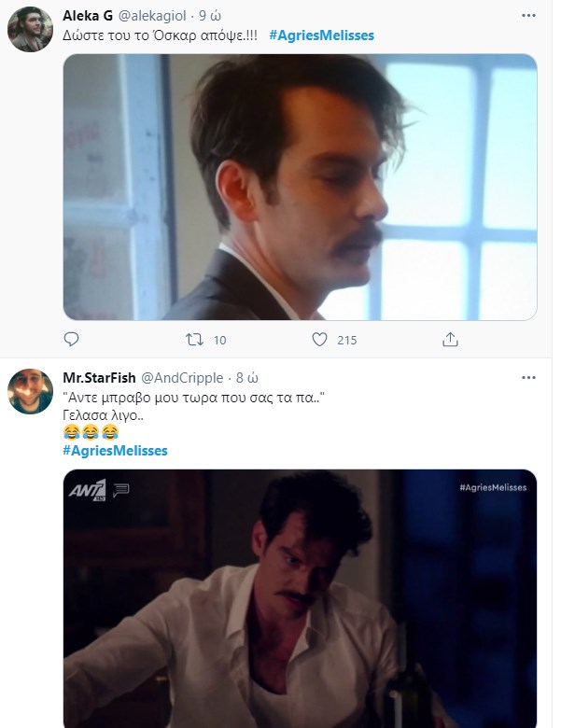Click #AgriesMelisses hashtag below the laughing emojis

[115, 450]
